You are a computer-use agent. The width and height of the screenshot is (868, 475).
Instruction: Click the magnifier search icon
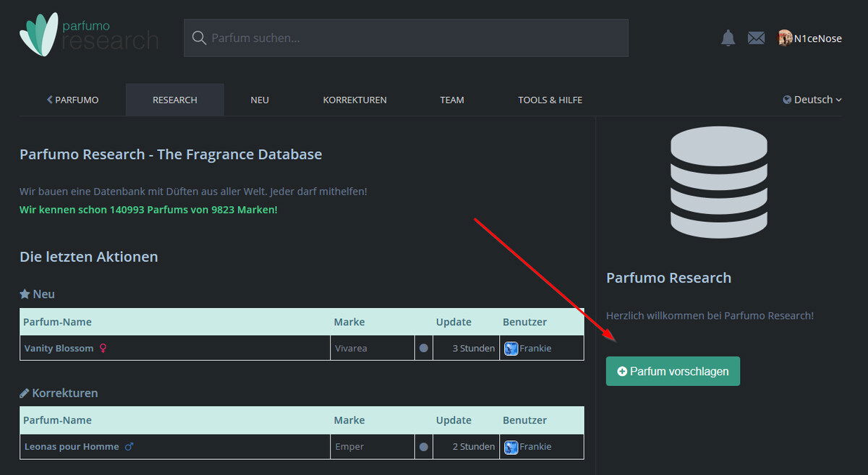[198, 38]
